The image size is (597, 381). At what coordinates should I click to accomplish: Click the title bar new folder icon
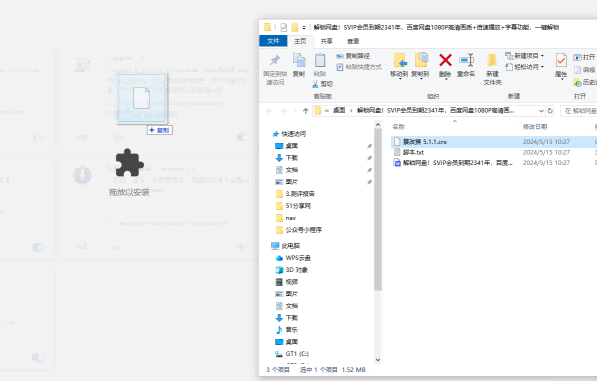pyautogui.click(x=295, y=27)
